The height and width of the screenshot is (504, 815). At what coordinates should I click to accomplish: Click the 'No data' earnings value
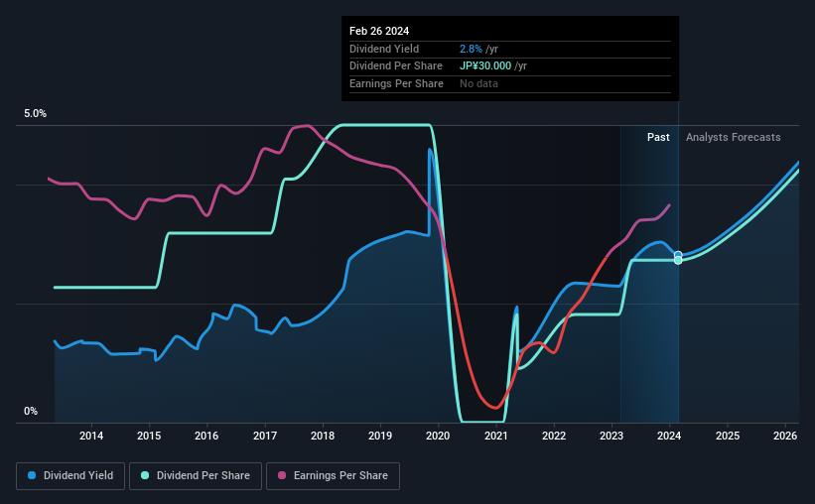[478, 83]
